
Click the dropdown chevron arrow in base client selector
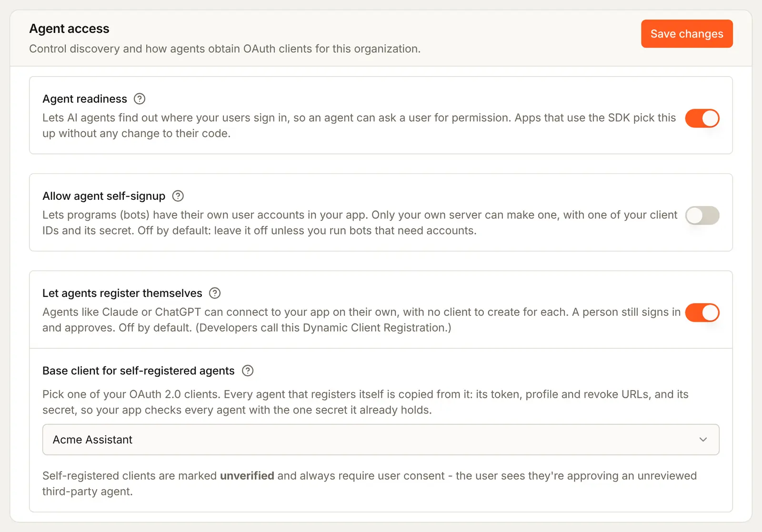[x=703, y=440]
